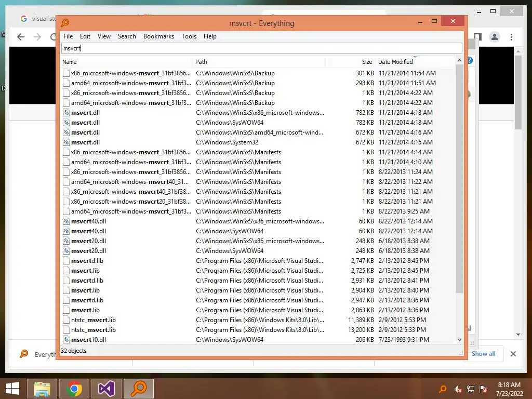This screenshot has width=532, height=399.
Task: Open the File menu in Everything
Action: [x=68, y=36]
